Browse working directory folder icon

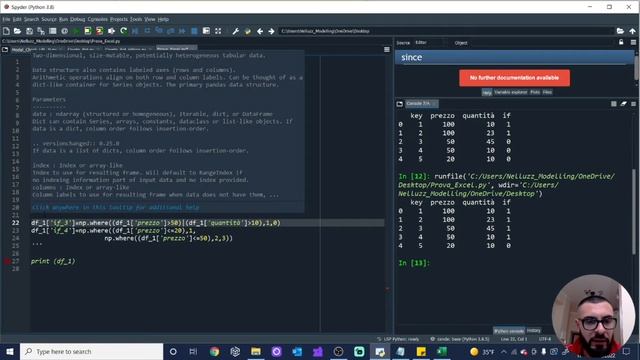[620, 31]
